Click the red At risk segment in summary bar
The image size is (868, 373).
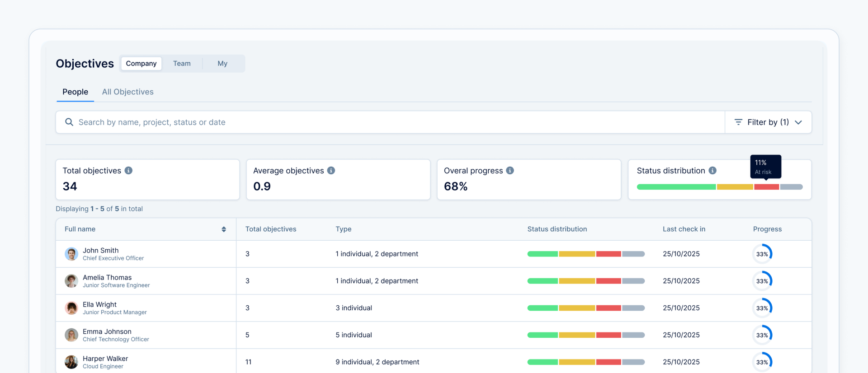tap(766, 187)
